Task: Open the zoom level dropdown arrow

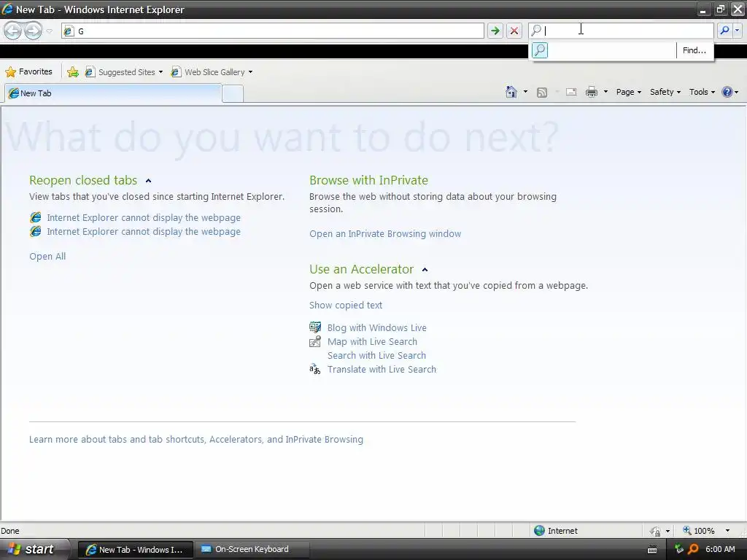Action: [x=727, y=531]
